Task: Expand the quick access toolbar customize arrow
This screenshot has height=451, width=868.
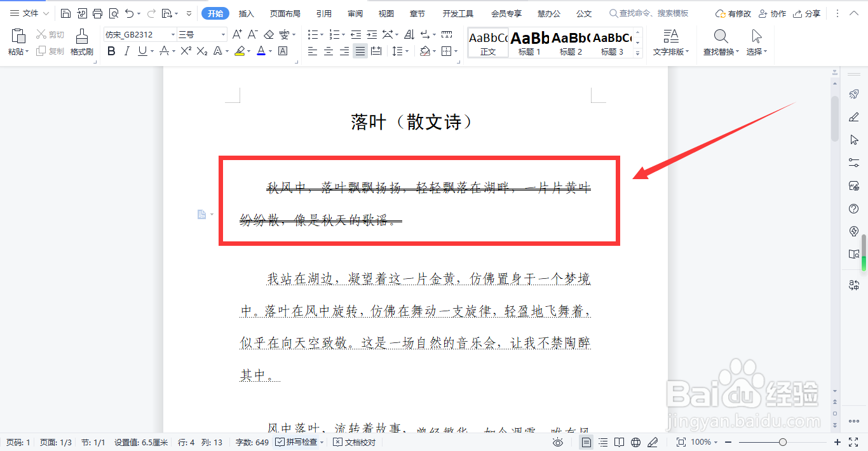Action: [189, 13]
